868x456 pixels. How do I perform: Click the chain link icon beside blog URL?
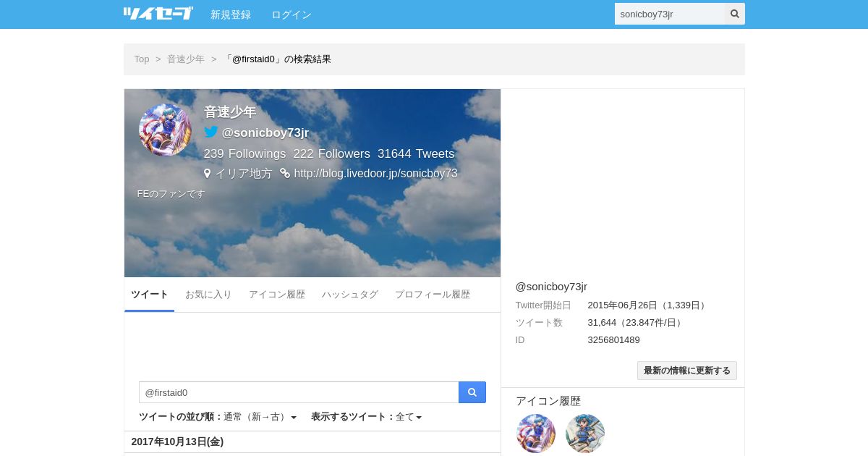click(x=285, y=174)
